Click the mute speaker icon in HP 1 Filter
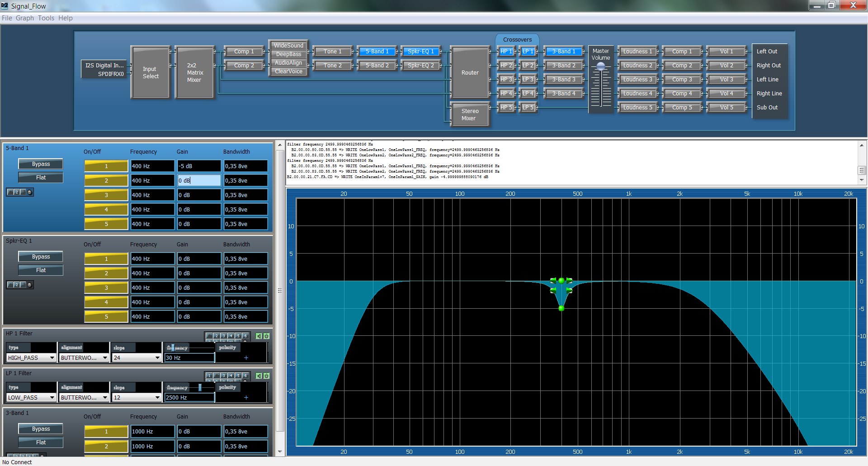868x466 pixels. tap(259, 336)
